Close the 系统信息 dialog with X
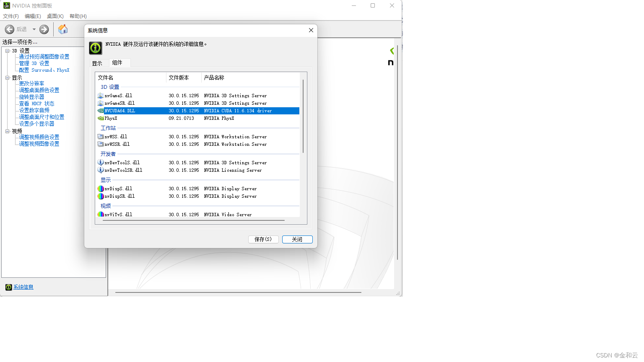This screenshot has height=362, width=644. pyautogui.click(x=311, y=30)
